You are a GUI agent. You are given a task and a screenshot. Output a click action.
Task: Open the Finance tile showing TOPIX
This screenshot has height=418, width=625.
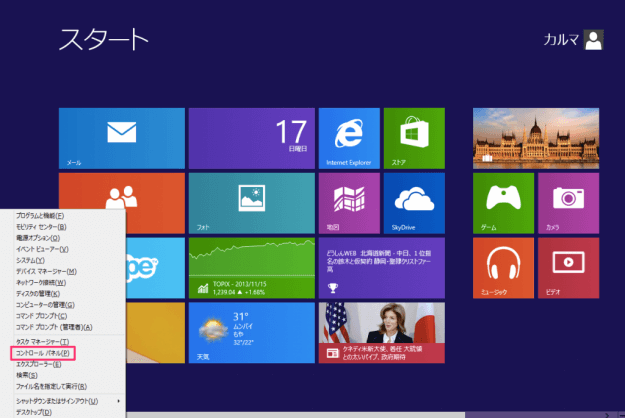point(252,268)
